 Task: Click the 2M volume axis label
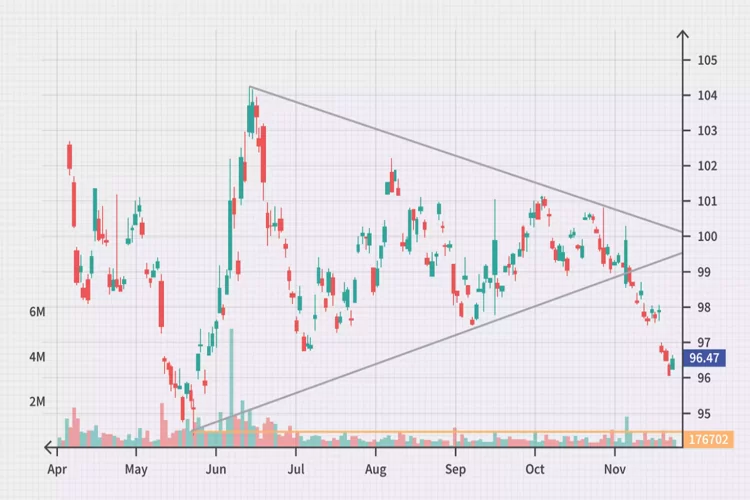coord(37,401)
